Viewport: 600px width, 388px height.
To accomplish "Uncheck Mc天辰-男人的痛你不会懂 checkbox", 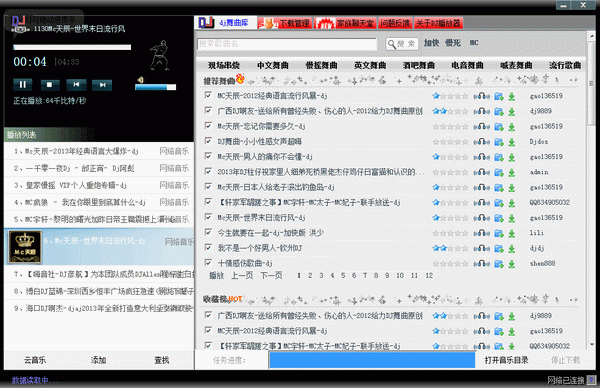I will pos(208,156).
